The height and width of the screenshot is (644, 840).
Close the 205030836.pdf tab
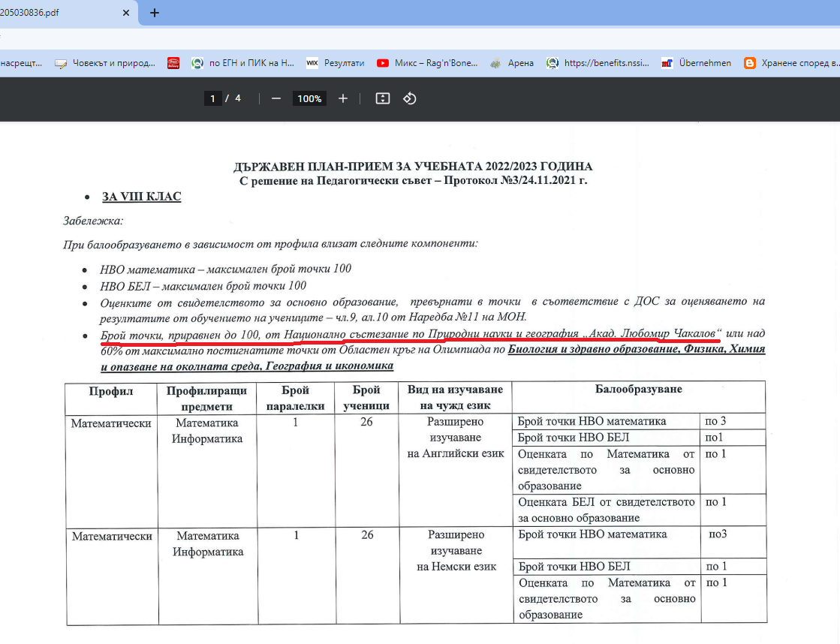tap(126, 13)
